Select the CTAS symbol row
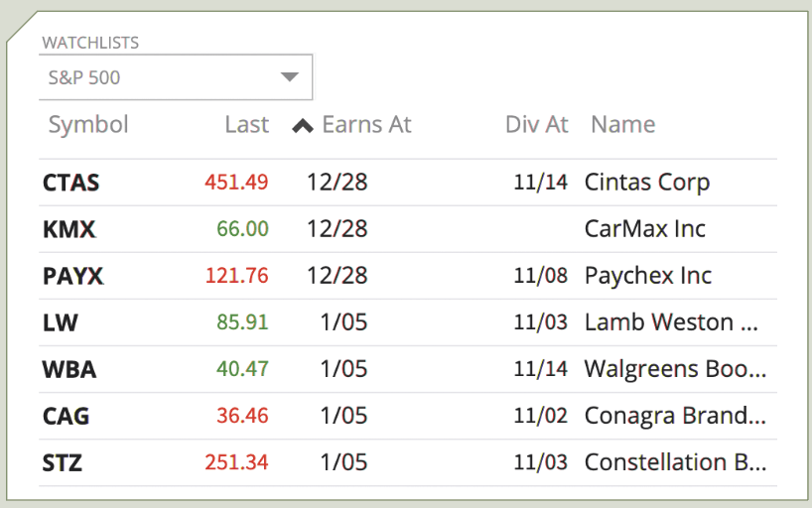This screenshot has height=508, width=812. 408,183
